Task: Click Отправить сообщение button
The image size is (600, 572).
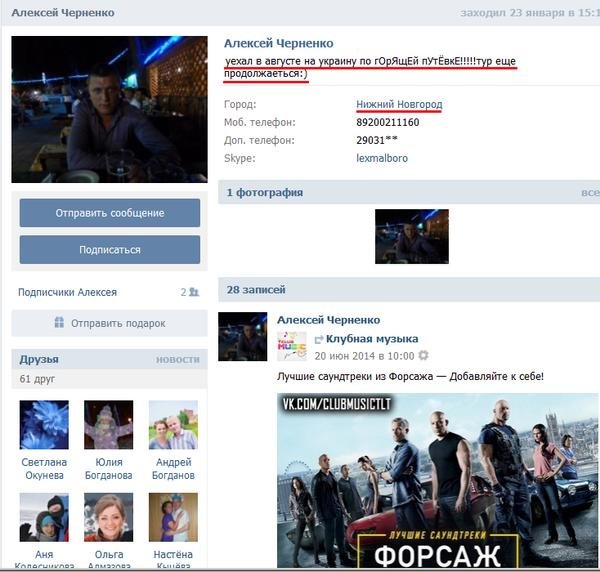Action: (x=110, y=213)
